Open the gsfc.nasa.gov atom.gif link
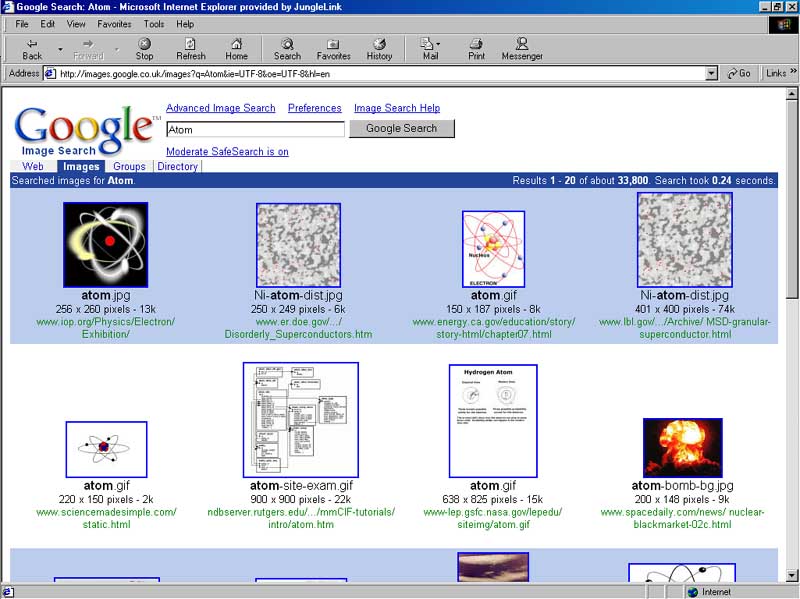Image resolution: width=800 pixels, height=599 pixels. tap(493, 518)
